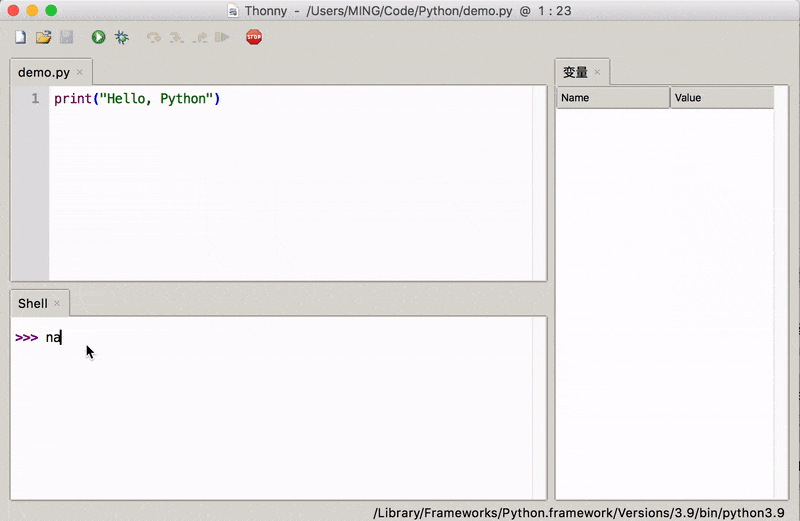
Task: Click the code line print("Hello, Python")
Action: pos(137,98)
